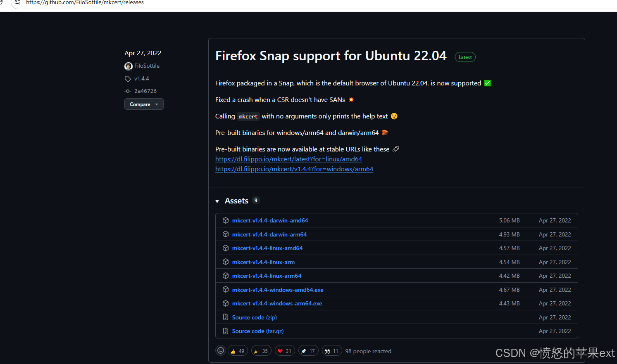Click release date 'Apr 27, 2022' in sidebar
Image resolution: width=617 pixels, height=364 pixels.
(143, 53)
